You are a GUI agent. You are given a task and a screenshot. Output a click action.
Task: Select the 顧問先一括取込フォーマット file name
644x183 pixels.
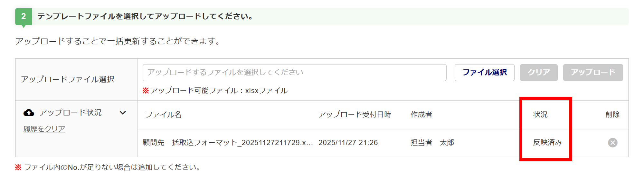[x=228, y=143]
